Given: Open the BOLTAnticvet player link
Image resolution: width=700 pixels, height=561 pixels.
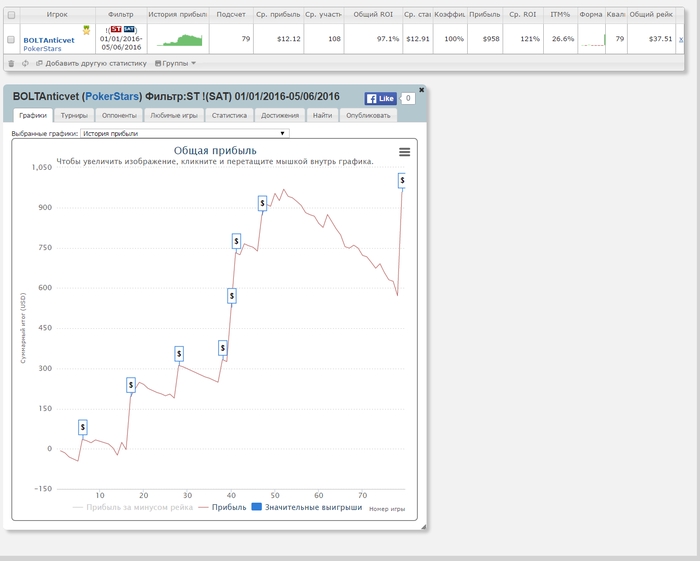Looking at the screenshot, I should pyautogui.click(x=49, y=40).
